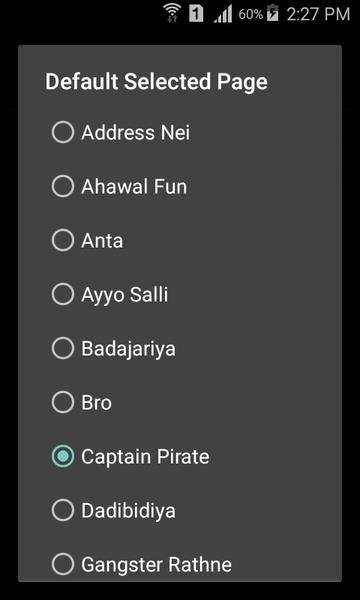Screen dimensions: 360x600
Task: Pick the Ayyo Salli radio button
Action: tap(63, 294)
